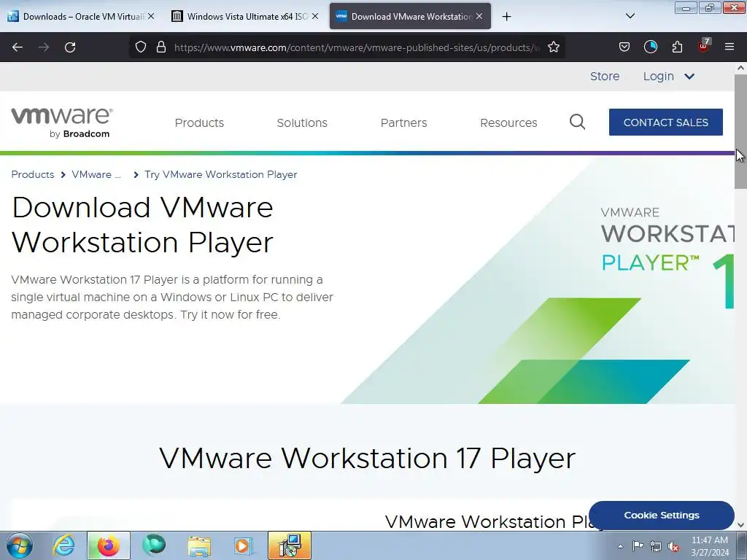Open the green globe browser taskbar icon
This screenshot has width=747, height=560.
click(x=154, y=545)
